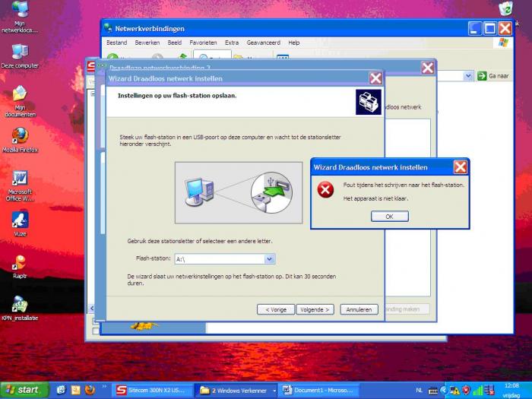
Task: Minimize the Netwerkverbindingen window
Action: click(x=475, y=29)
